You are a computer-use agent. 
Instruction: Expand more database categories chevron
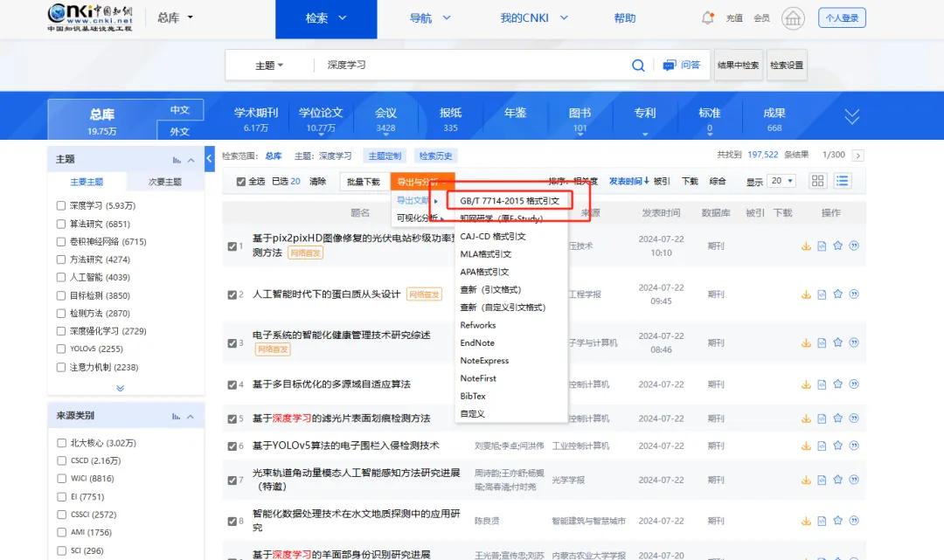coord(852,117)
